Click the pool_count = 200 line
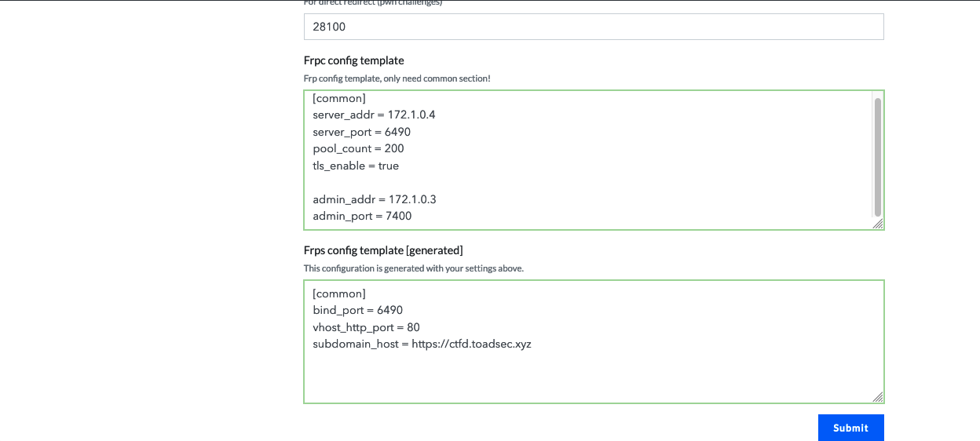The image size is (980, 441). (x=358, y=148)
